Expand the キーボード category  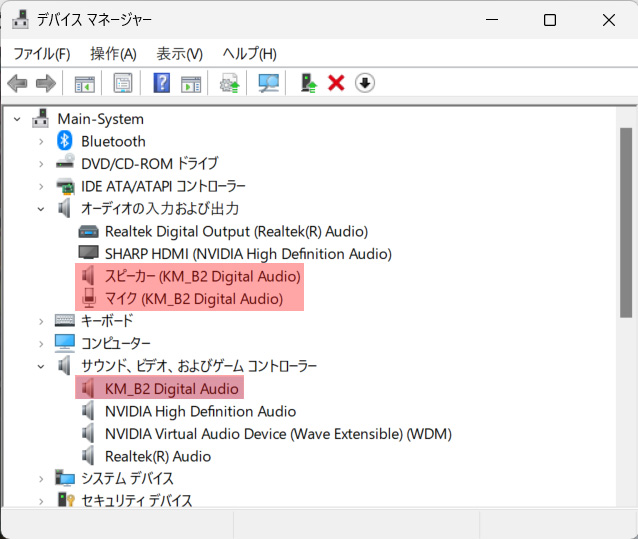41,321
